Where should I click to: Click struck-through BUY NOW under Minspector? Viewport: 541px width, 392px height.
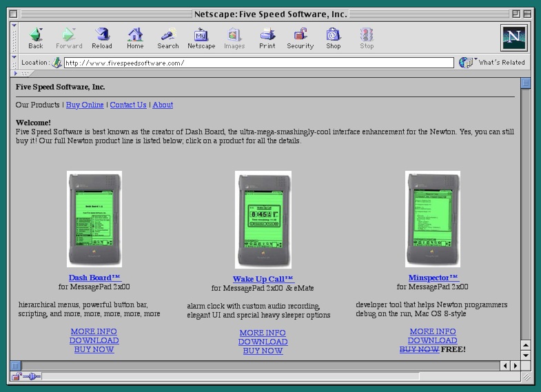pos(419,349)
